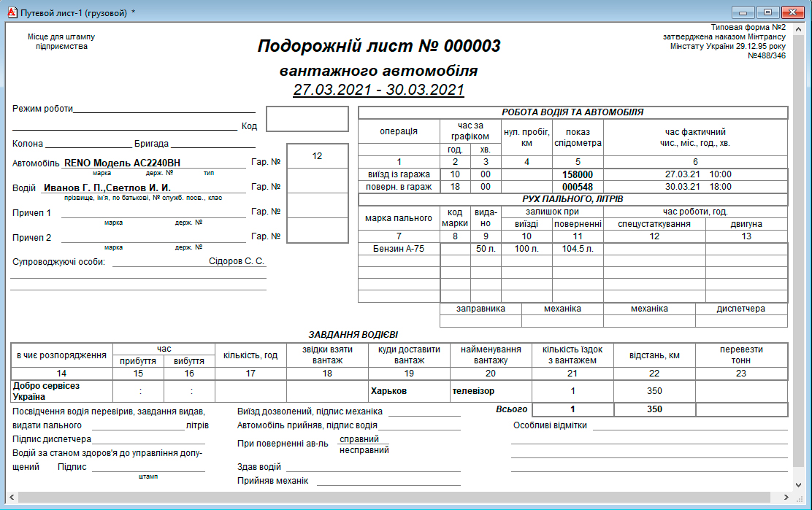Minimize the Путевой лист-1 window
The width and height of the screenshot is (812, 510).
743,12
